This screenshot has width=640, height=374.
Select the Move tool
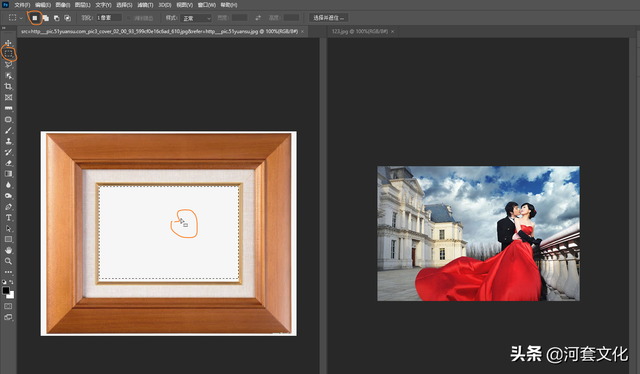click(x=8, y=43)
